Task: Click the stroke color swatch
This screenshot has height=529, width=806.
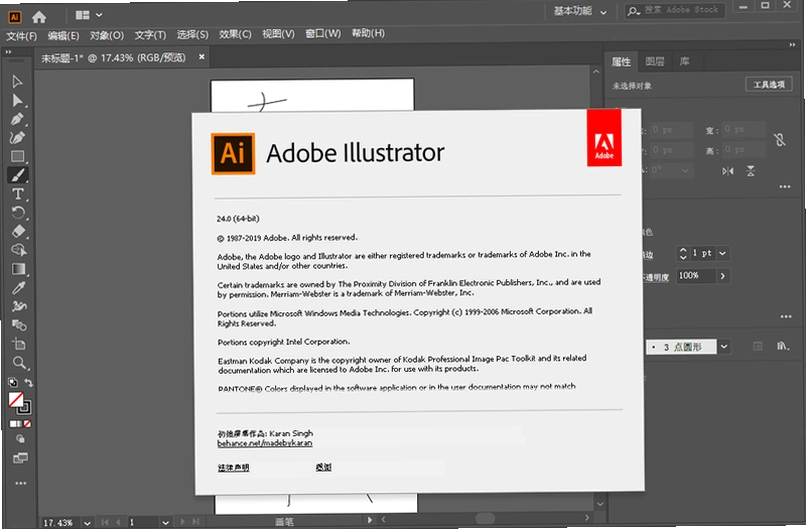Action: pos(24,408)
